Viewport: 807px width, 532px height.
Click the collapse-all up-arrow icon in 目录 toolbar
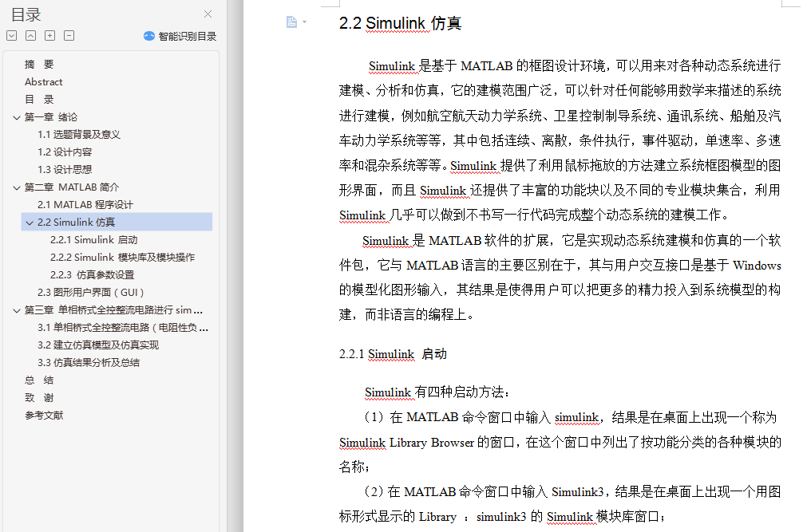click(31, 36)
